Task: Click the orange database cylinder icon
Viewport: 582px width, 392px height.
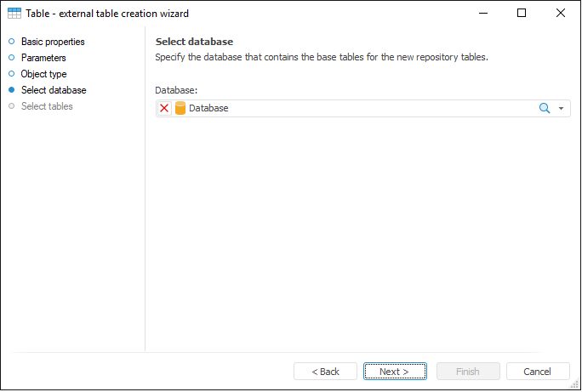Action: [x=180, y=109]
